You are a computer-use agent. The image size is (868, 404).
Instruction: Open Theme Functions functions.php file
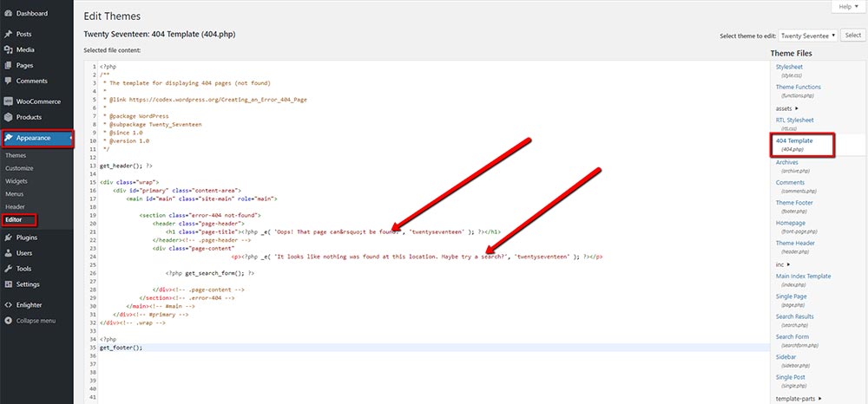click(x=799, y=88)
